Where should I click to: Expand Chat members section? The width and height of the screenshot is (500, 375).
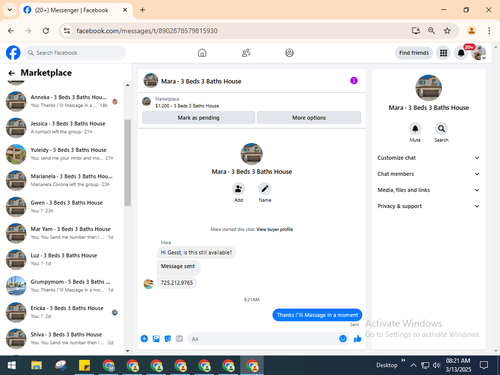point(428,174)
